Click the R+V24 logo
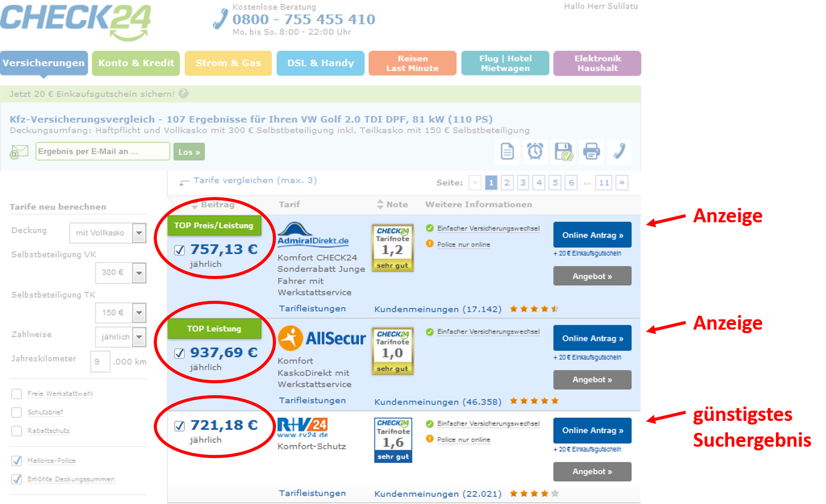The width and height of the screenshot is (826, 504). (303, 428)
